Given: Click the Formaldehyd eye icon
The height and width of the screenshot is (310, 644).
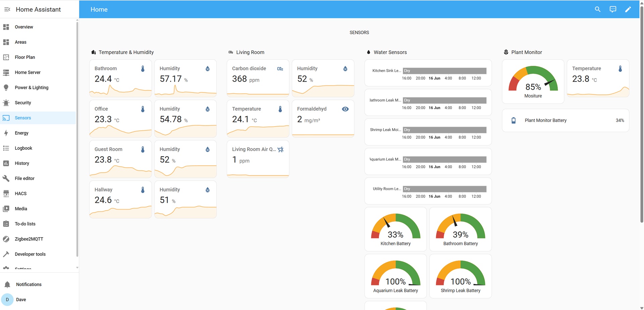Looking at the screenshot, I should [345, 109].
